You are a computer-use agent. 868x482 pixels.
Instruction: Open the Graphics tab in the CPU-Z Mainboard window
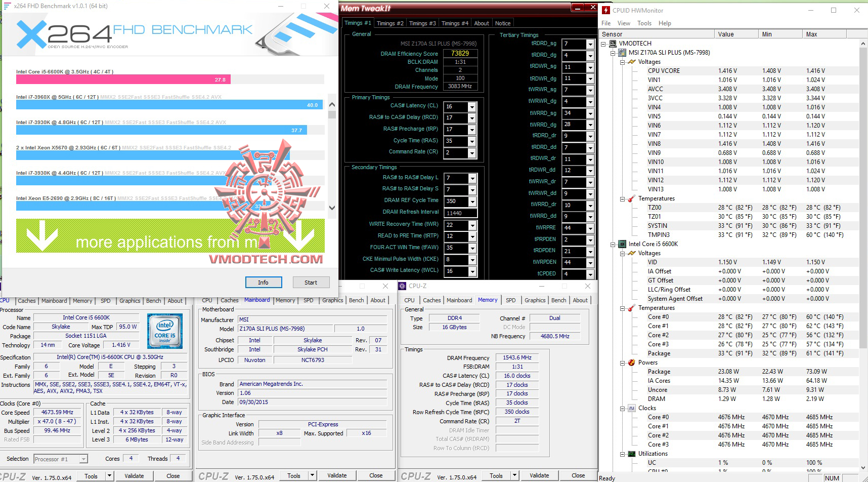pos(333,300)
